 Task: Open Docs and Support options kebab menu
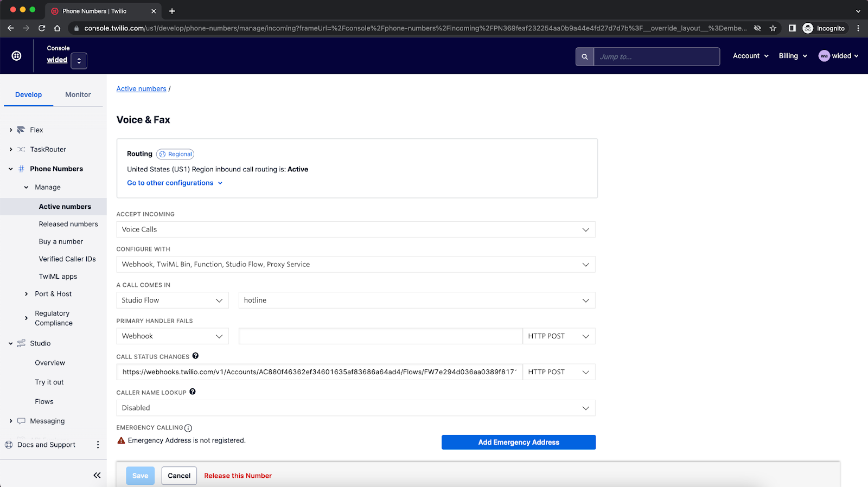coord(98,445)
